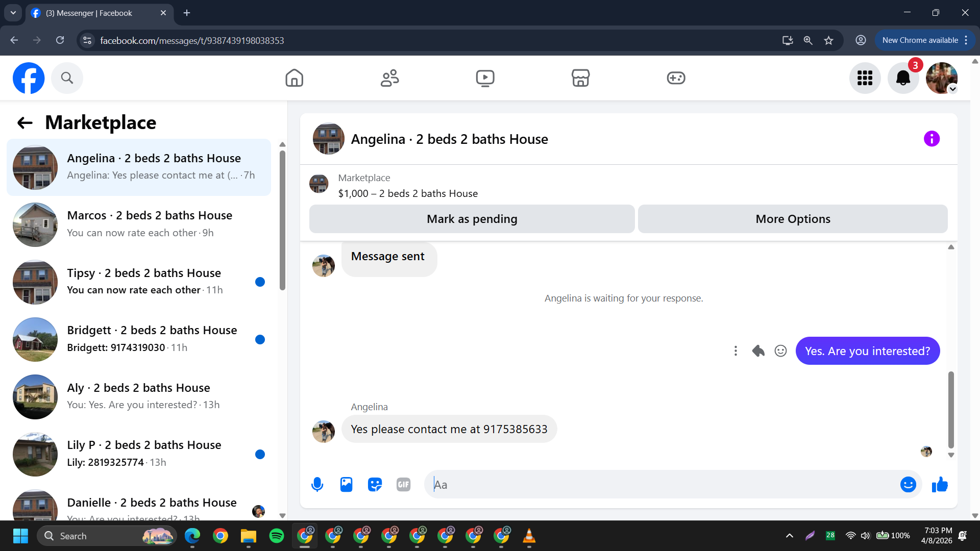Click the voice clip microphone icon
Screen dimensions: 980x551
[317, 485]
